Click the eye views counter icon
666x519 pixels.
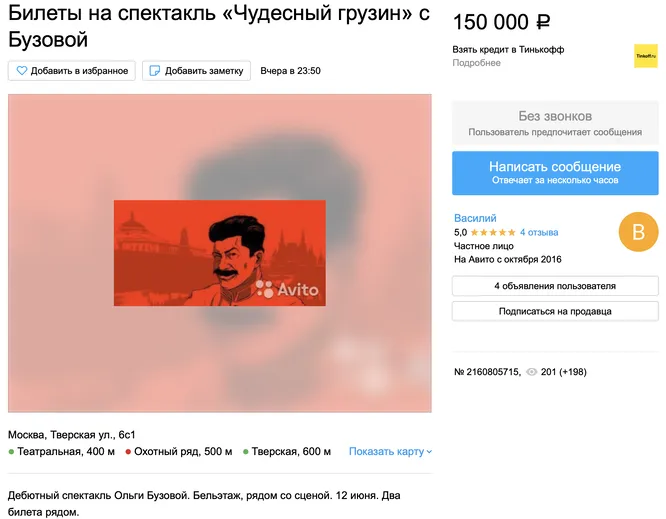tap(531, 372)
